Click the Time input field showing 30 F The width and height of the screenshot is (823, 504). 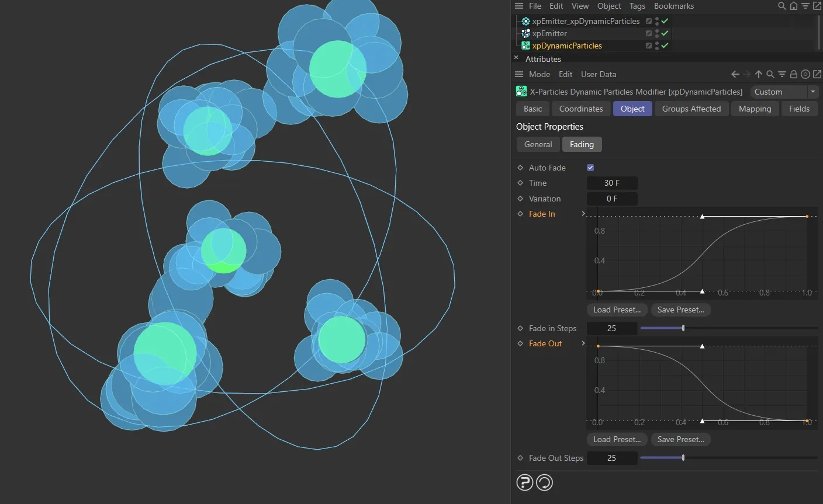click(x=612, y=183)
